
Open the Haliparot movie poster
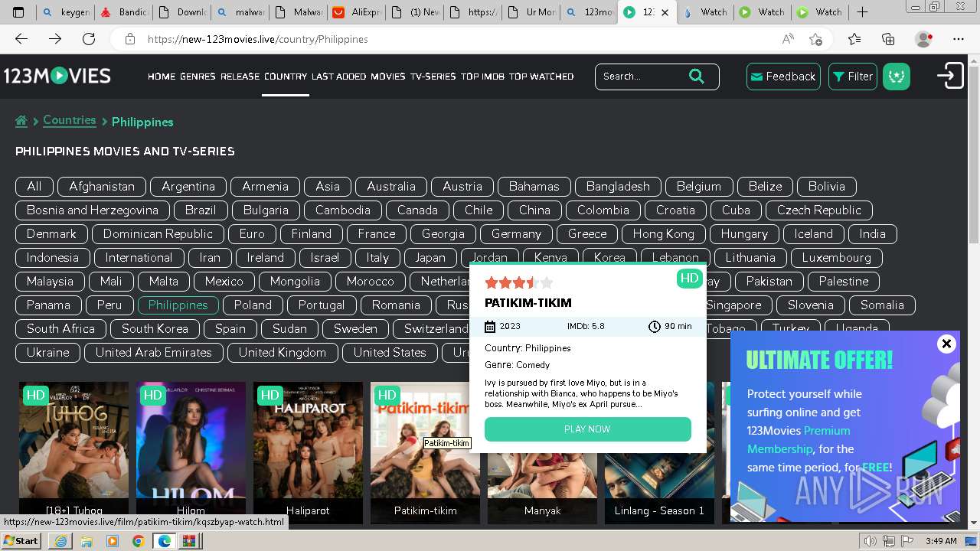308,452
